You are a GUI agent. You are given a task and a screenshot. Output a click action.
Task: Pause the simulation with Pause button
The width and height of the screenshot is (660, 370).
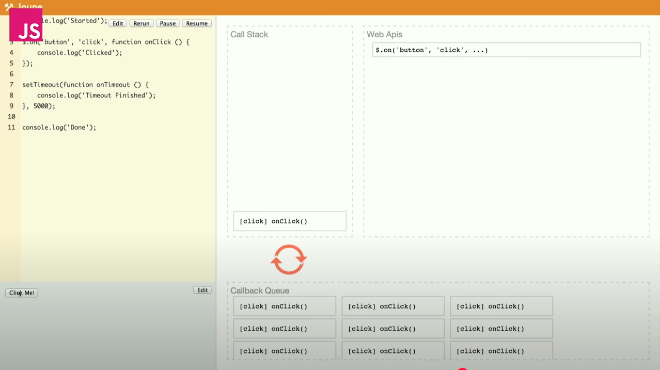[x=168, y=24]
